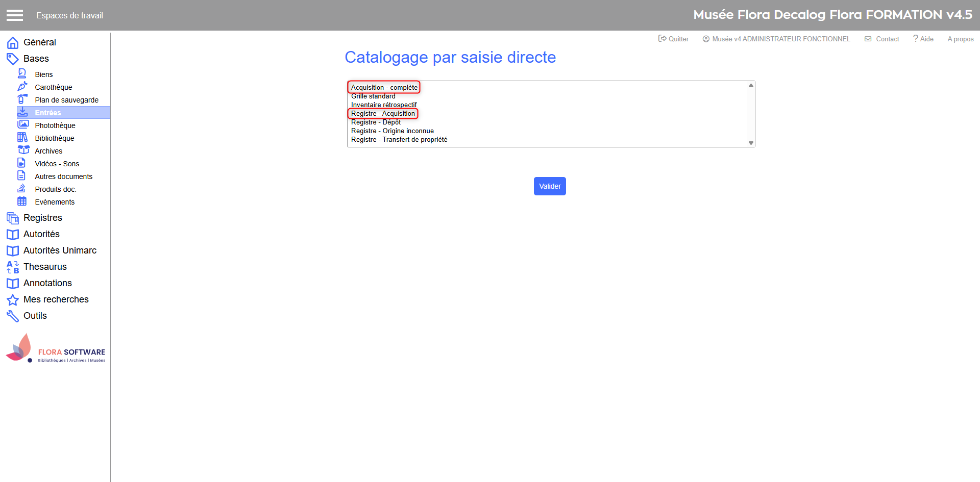
Task: Choose 'Inventaire rétrospectif' list option
Action: click(x=384, y=105)
